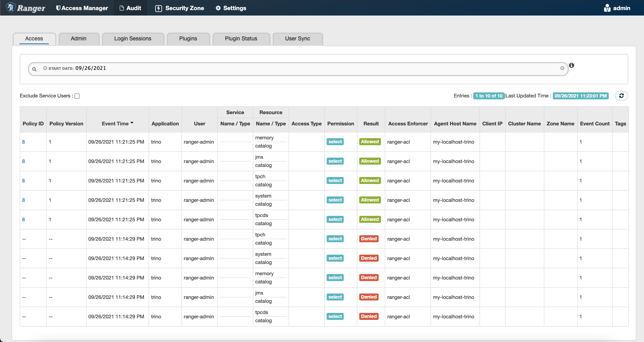The image size is (644, 342).
Task: Open the admin user profile menu
Action: pyautogui.click(x=617, y=8)
